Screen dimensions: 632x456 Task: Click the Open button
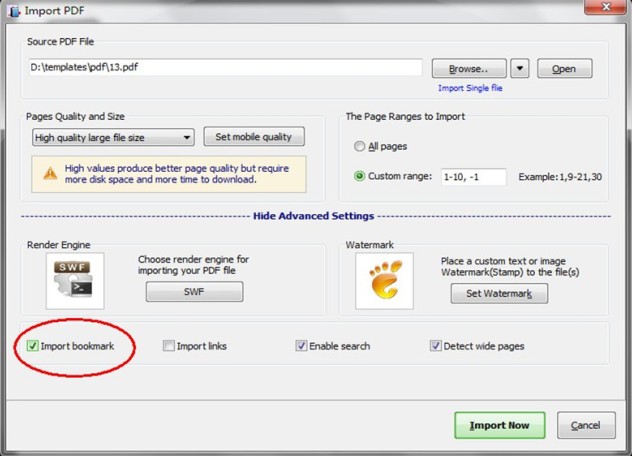click(565, 69)
